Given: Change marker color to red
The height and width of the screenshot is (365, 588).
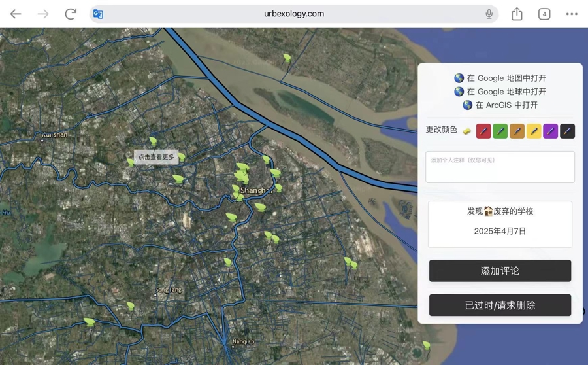Looking at the screenshot, I should [483, 131].
